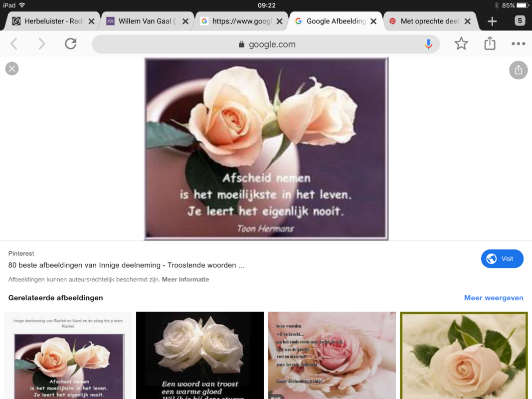Open the Meer informatie link
532x399 pixels.
185,280
